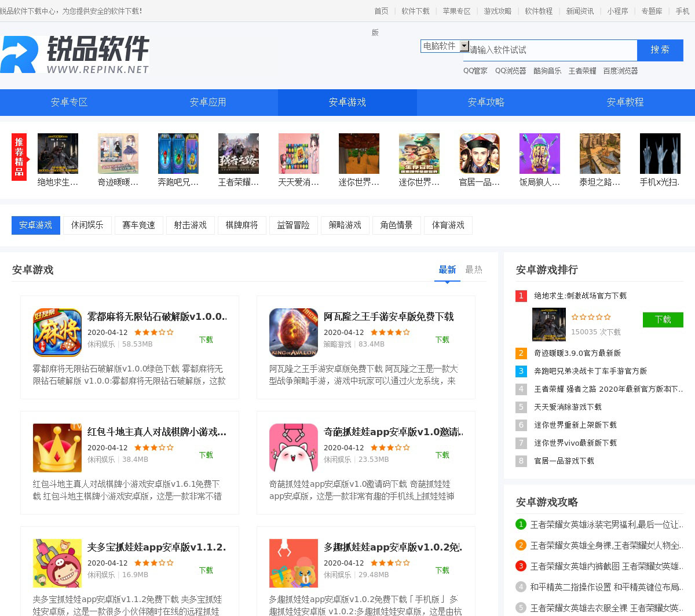The width and height of the screenshot is (695, 616).
Task: Click the 阿瓦隆之王 dragon egg icon
Action: click(294, 333)
